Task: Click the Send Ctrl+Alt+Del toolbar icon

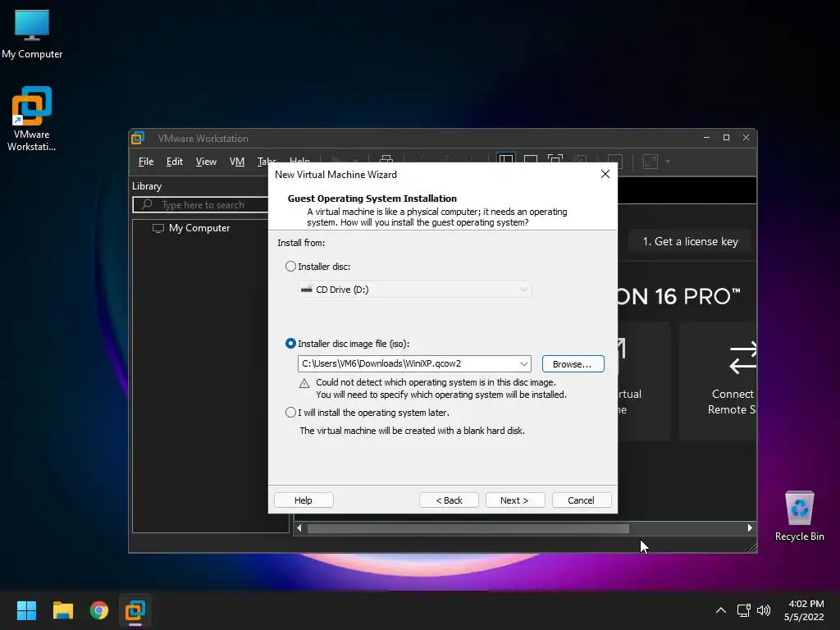Action: [x=386, y=160]
